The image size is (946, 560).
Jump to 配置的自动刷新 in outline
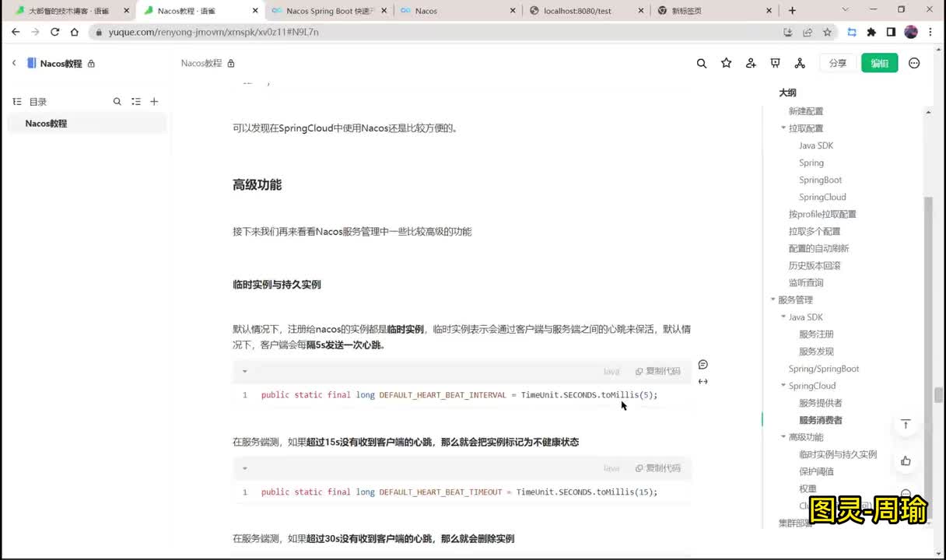[x=818, y=249]
